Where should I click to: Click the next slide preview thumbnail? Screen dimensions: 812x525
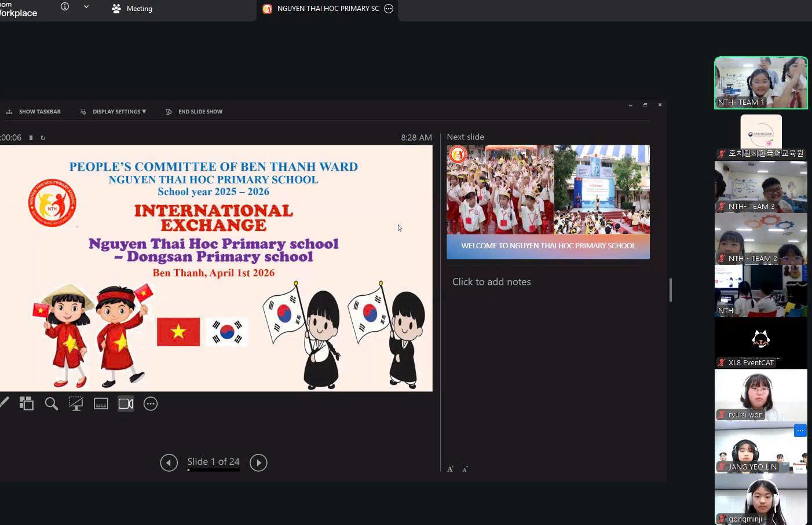(x=548, y=202)
